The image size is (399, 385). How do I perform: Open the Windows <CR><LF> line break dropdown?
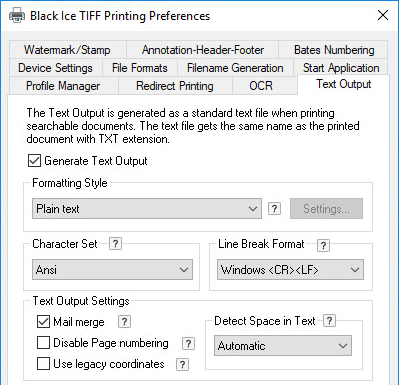coord(290,269)
